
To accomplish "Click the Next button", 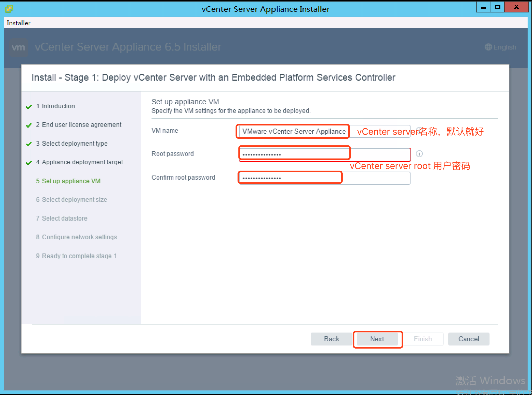I will click(377, 339).
